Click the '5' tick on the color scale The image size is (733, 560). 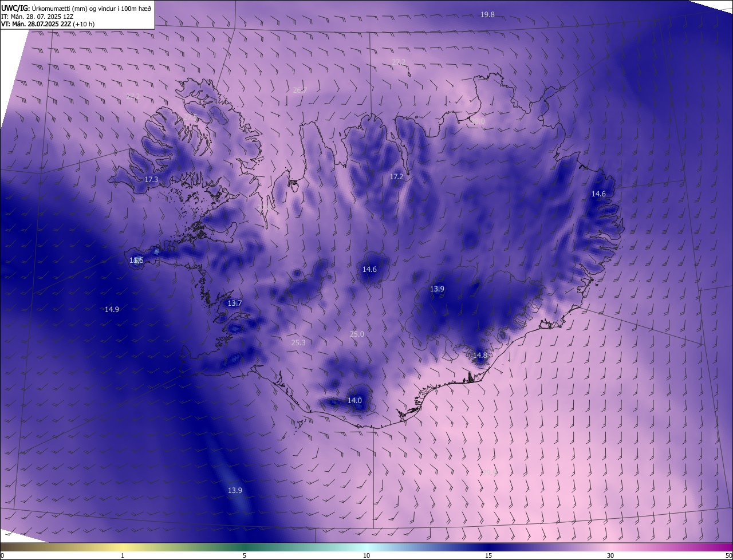click(x=245, y=555)
